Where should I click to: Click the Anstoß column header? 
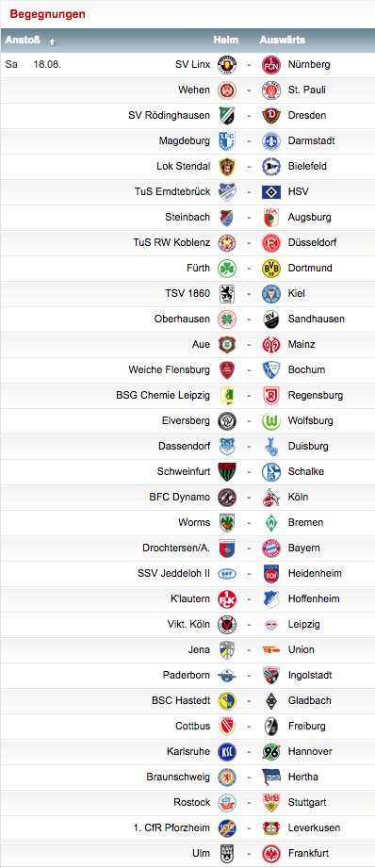click(22, 41)
